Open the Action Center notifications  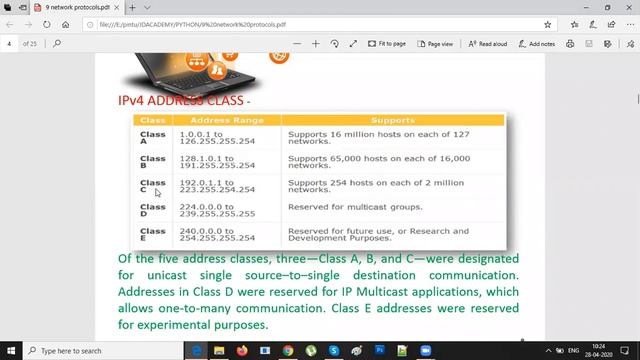pos(624,351)
